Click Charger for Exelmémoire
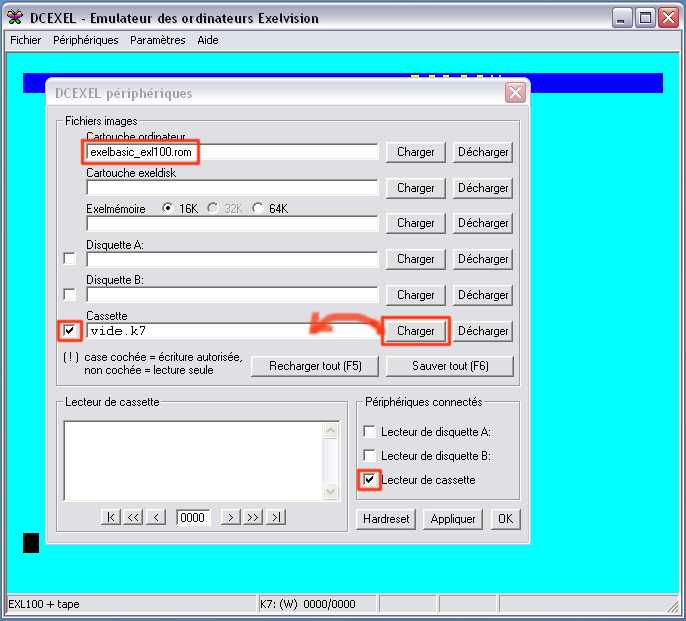This screenshot has width=686, height=621. tap(416, 223)
